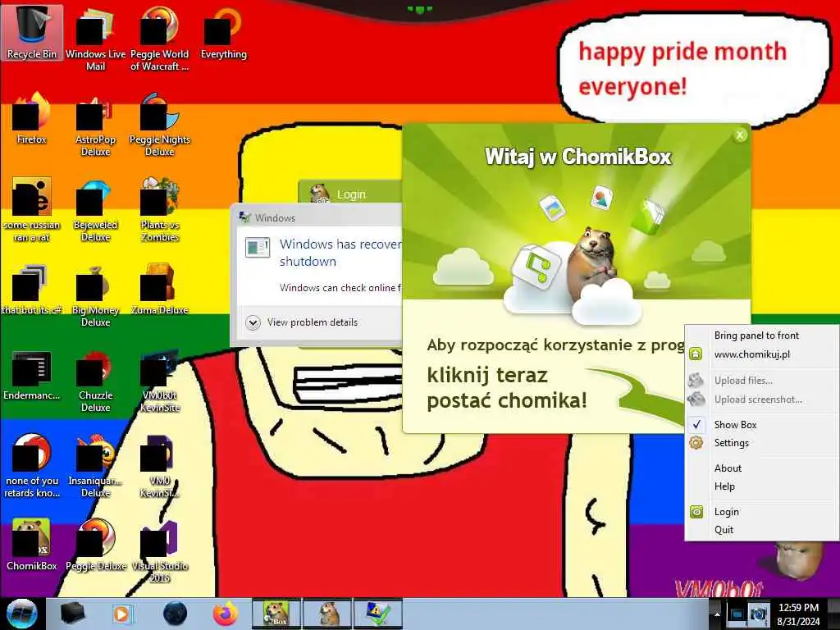The width and height of the screenshot is (840, 630).
Task: Launch Firefox from the desktop icon
Action: [32, 118]
